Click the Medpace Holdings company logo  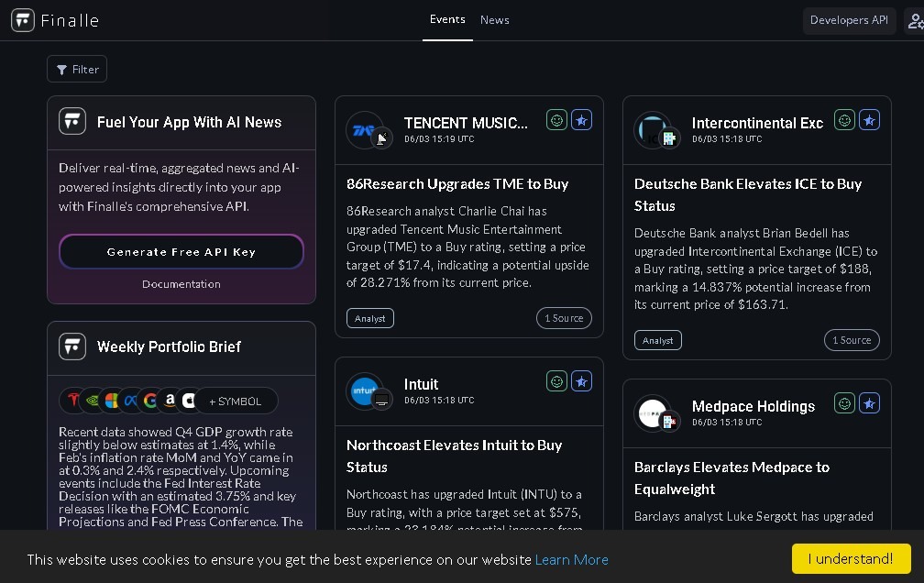pos(652,412)
